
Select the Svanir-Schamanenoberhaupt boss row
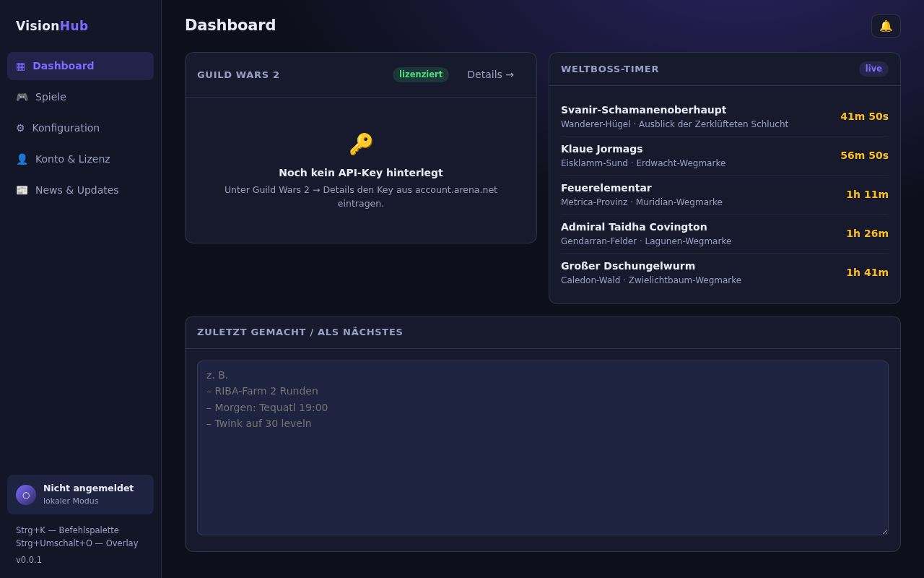pos(725,116)
